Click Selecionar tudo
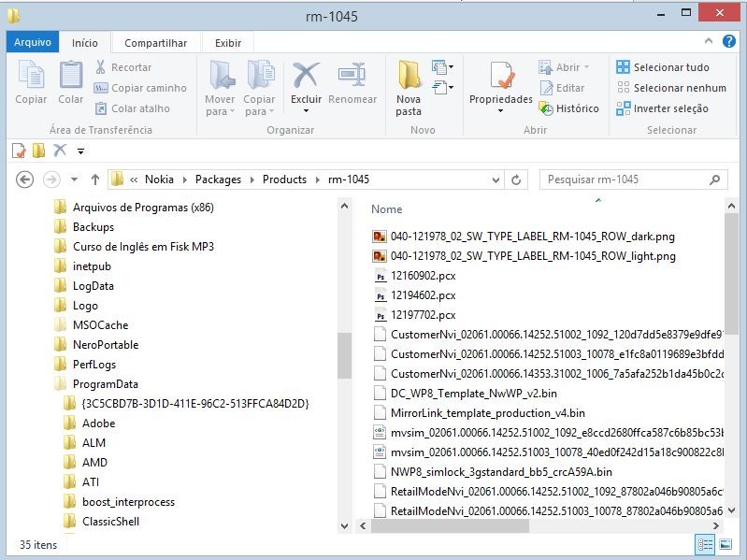The image size is (747, 560). click(x=662, y=67)
